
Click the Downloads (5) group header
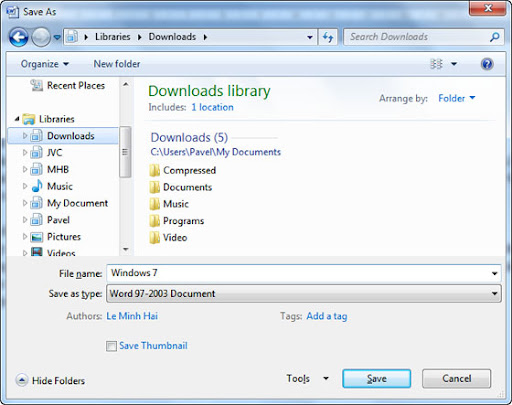(189, 137)
